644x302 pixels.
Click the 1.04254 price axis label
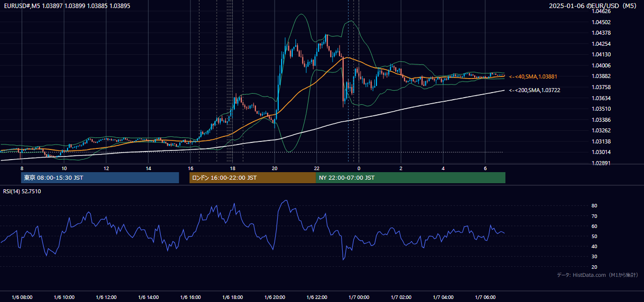[601, 44]
